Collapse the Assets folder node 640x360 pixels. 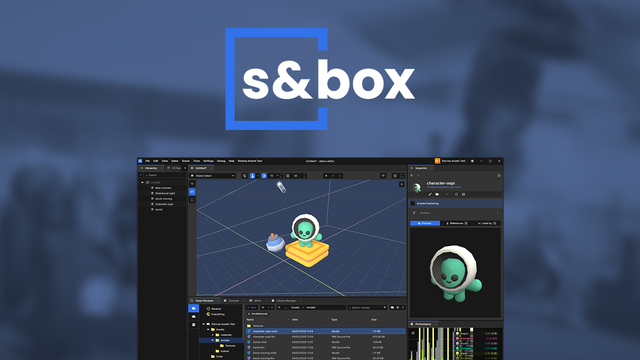[208, 329]
